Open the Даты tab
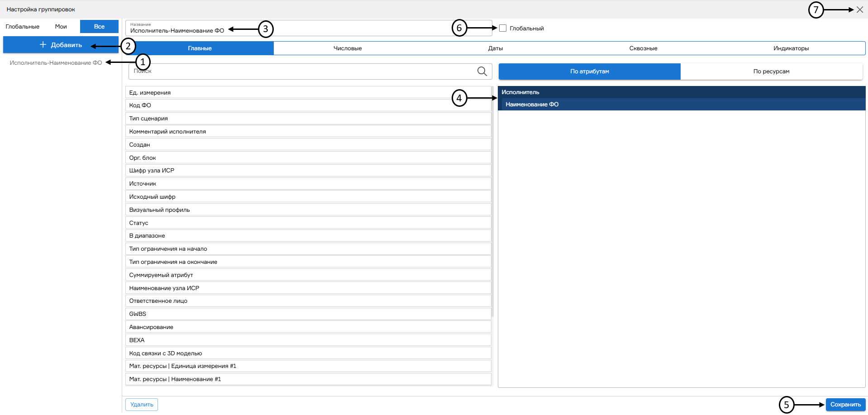868x415 pixels. [x=495, y=48]
